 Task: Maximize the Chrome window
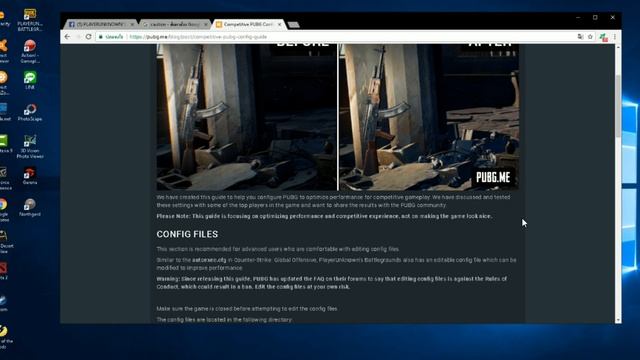point(595,18)
